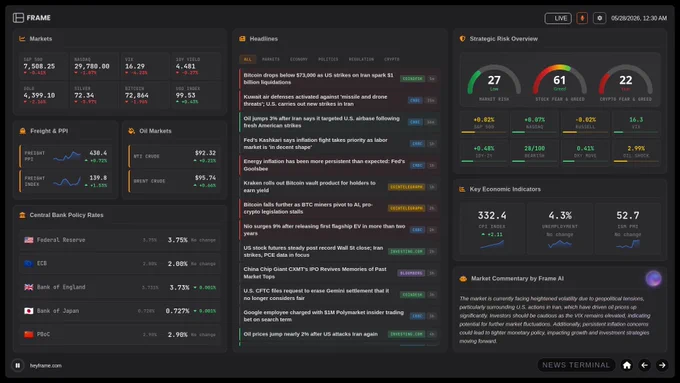
Task: Click the Brent Crude price $95.74
Action: coord(205,178)
